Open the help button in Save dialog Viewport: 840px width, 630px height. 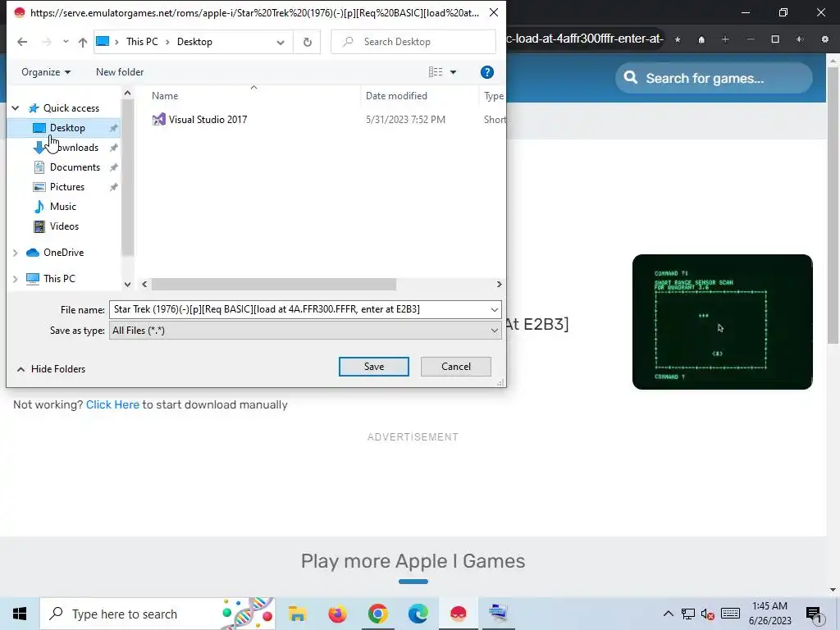(487, 72)
